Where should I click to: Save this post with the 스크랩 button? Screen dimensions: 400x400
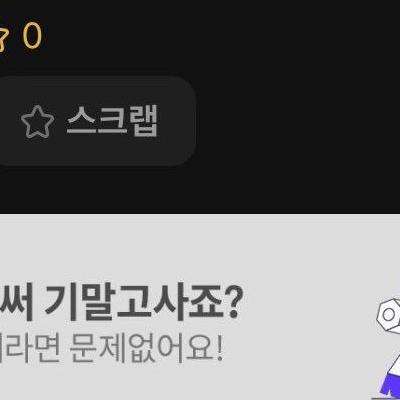[x=95, y=121]
